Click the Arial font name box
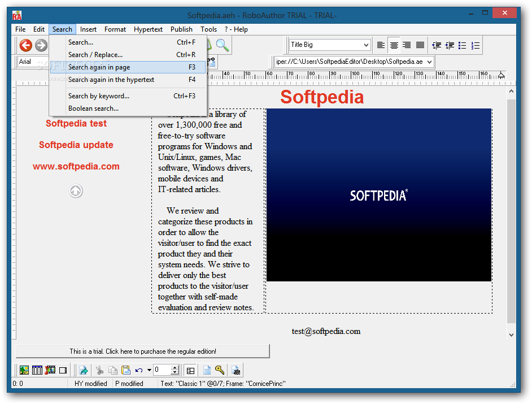 click(x=33, y=62)
